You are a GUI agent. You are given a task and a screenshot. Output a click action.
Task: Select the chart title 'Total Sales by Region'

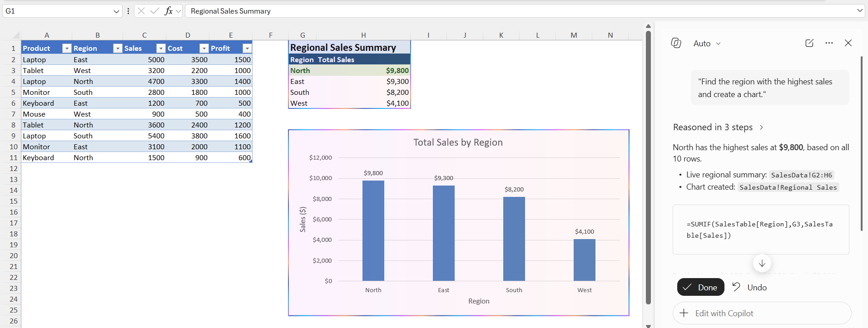[x=458, y=142]
